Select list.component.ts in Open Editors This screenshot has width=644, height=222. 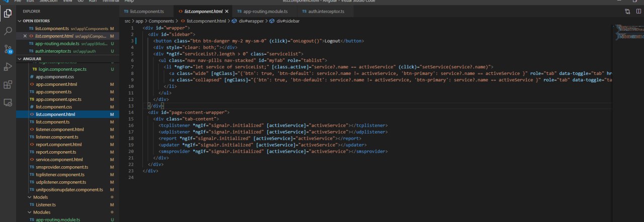[x=68, y=29]
